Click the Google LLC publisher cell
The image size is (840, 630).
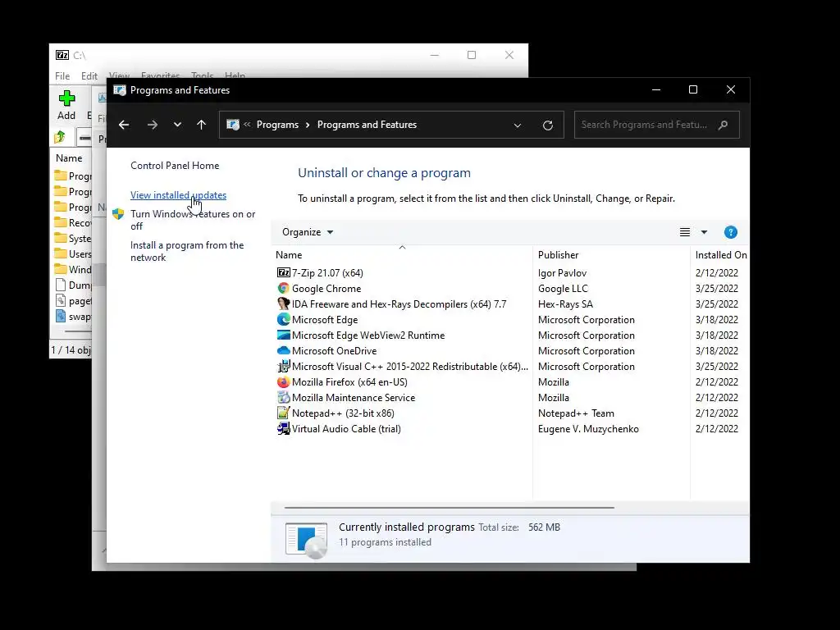563,288
